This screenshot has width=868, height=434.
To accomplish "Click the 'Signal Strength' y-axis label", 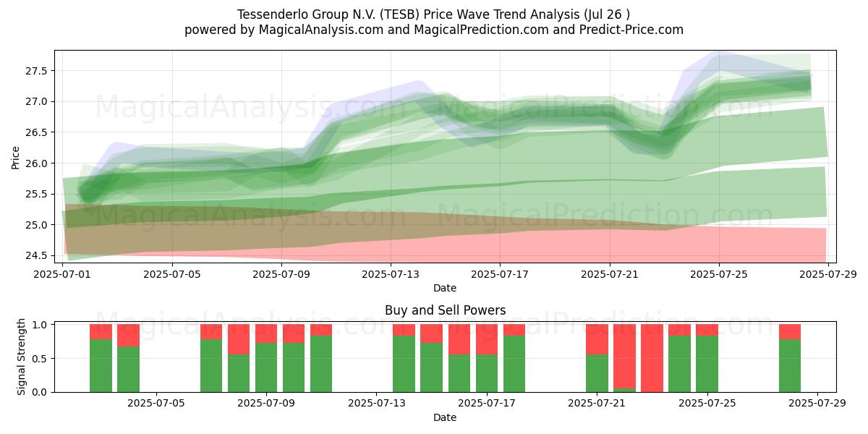I will tap(22, 357).
